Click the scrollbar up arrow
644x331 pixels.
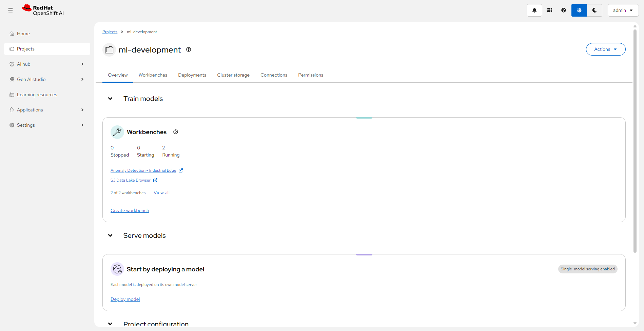click(635, 26)
